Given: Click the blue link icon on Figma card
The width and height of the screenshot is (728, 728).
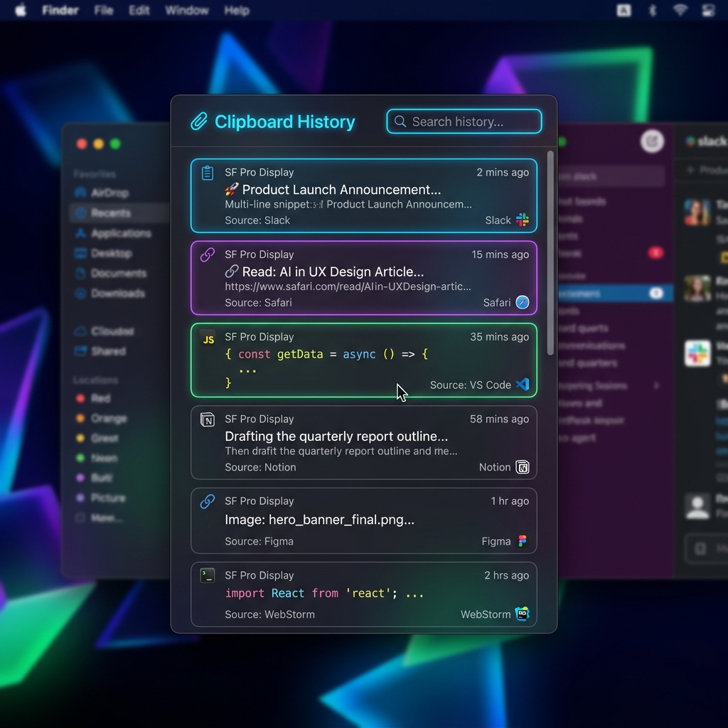Looking at the screenshot, I should (x=208, y=501).
